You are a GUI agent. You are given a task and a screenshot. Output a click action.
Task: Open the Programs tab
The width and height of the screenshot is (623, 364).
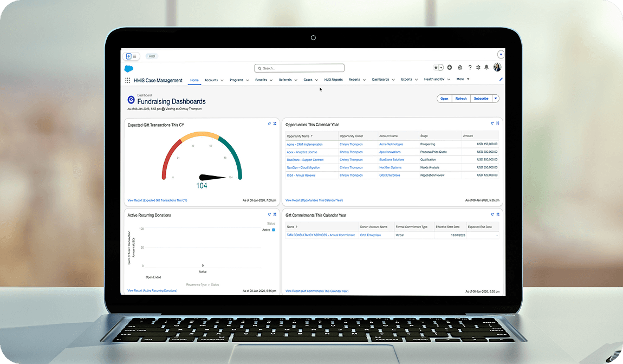[x=236, y=80]
